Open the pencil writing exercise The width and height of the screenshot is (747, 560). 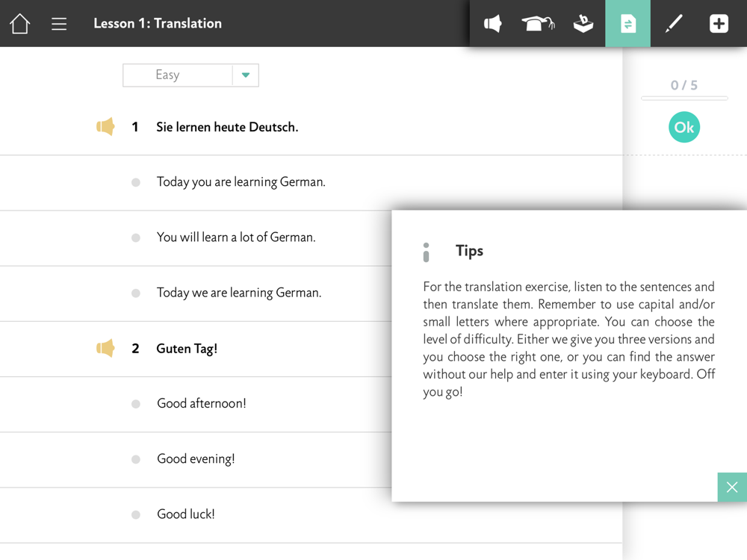pos(674,23)
